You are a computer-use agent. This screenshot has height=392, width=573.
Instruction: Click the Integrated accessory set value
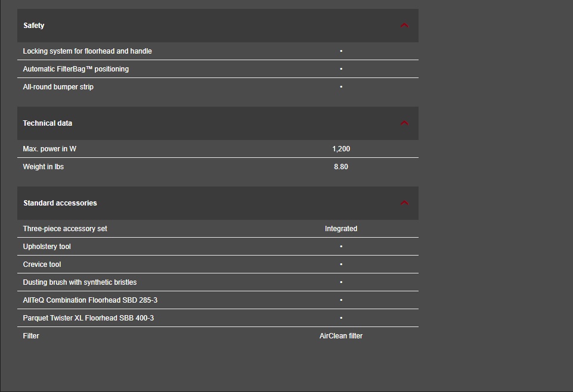coord(341,229)
